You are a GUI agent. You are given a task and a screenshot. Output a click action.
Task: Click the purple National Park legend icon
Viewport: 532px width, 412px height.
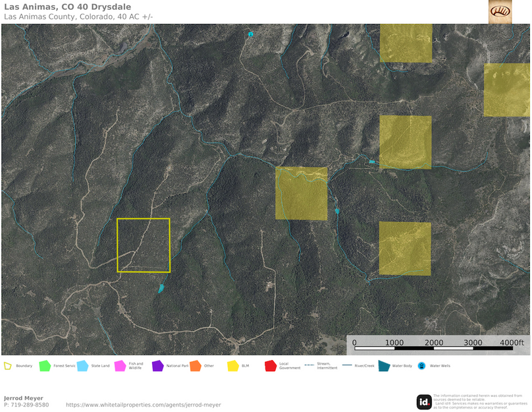coord(157,366)
